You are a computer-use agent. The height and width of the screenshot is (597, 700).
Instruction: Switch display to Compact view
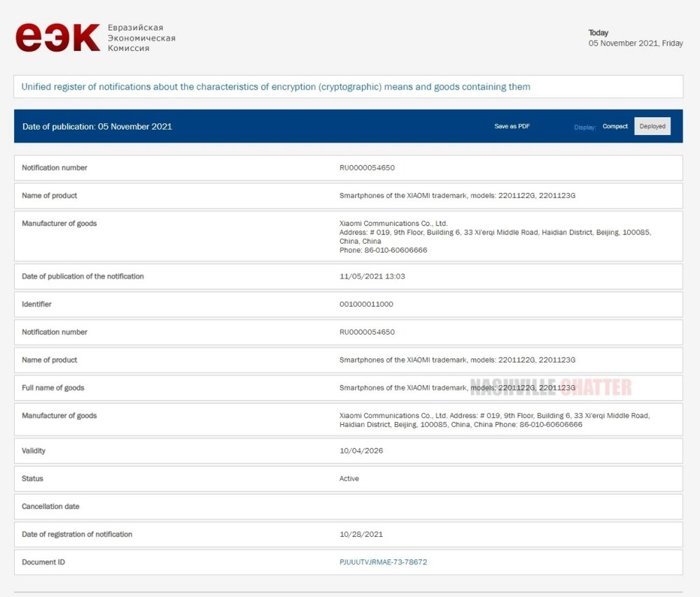point(615,126)
